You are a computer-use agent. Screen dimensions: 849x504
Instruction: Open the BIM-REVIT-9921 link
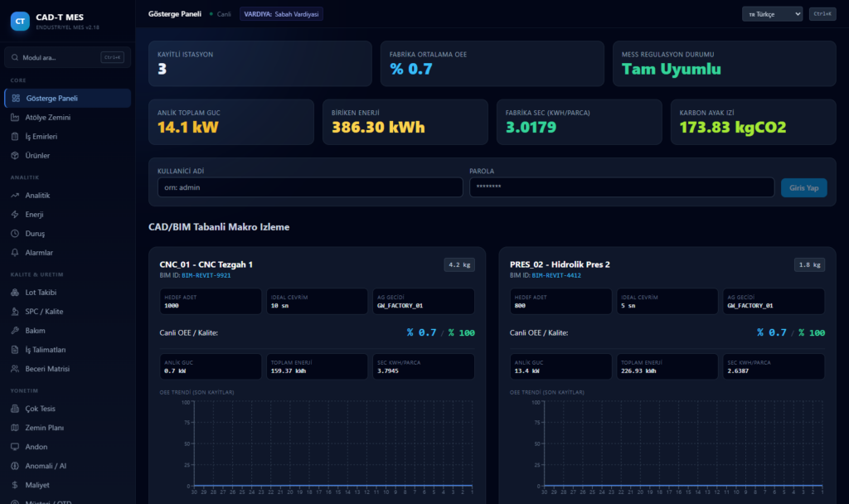pyautogui.click(x=206, y=275)
